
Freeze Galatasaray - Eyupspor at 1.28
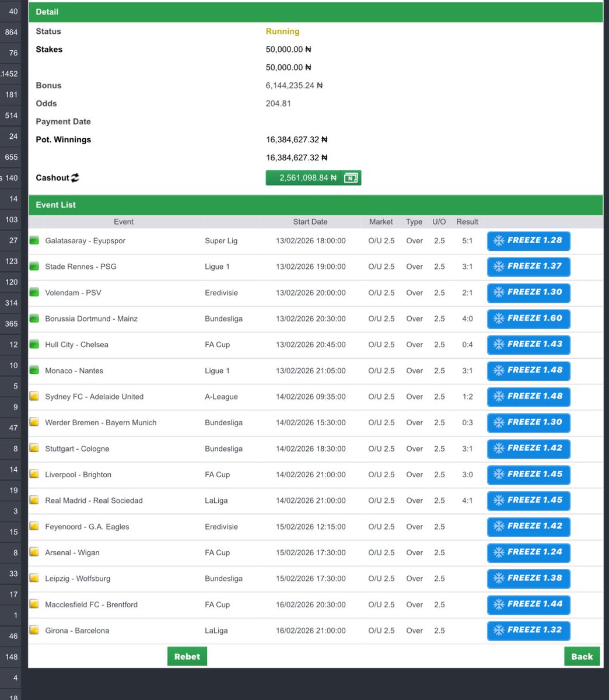[x=528, y=240]
